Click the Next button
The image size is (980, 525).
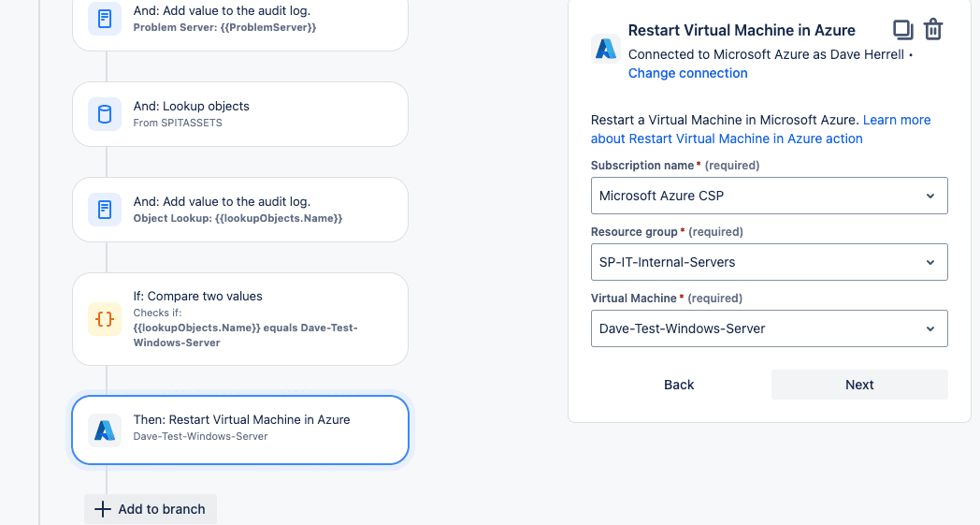coord(859,385)
